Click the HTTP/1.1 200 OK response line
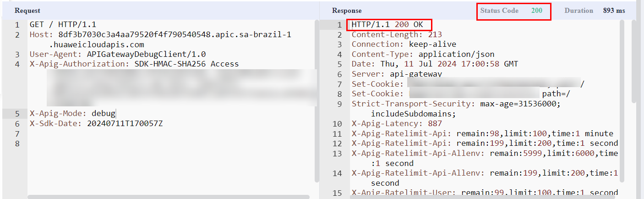 coord(387,25)
